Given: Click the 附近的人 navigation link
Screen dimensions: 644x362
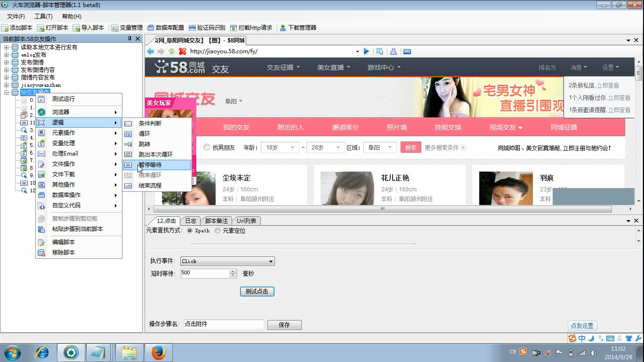Looking at the screenshot, I should pos(290,127).
